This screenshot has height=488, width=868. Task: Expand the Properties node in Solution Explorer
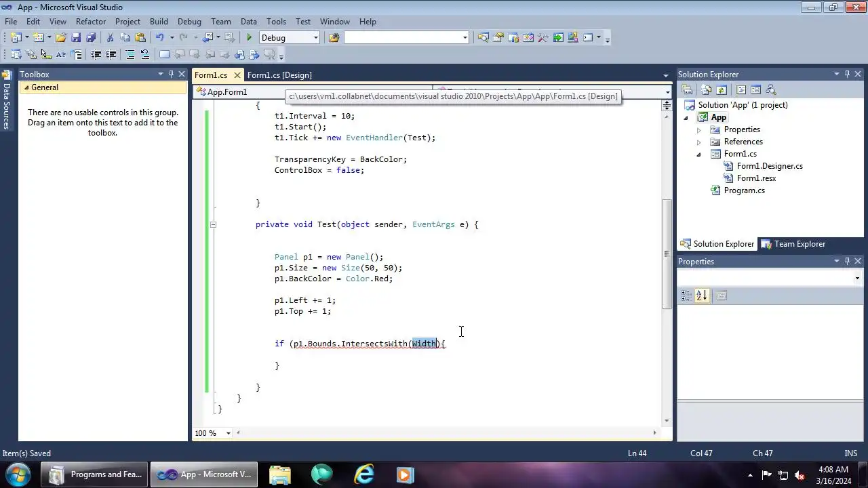pyautogui.click(x=699, y=129)
